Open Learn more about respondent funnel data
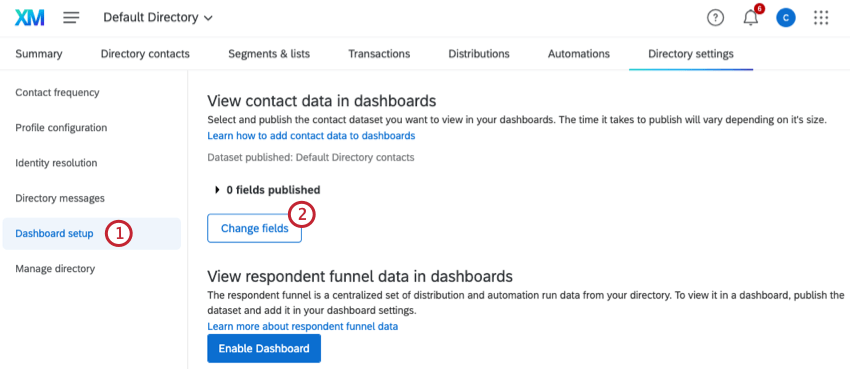Viewport: 850px width, 369px height. 302,326
